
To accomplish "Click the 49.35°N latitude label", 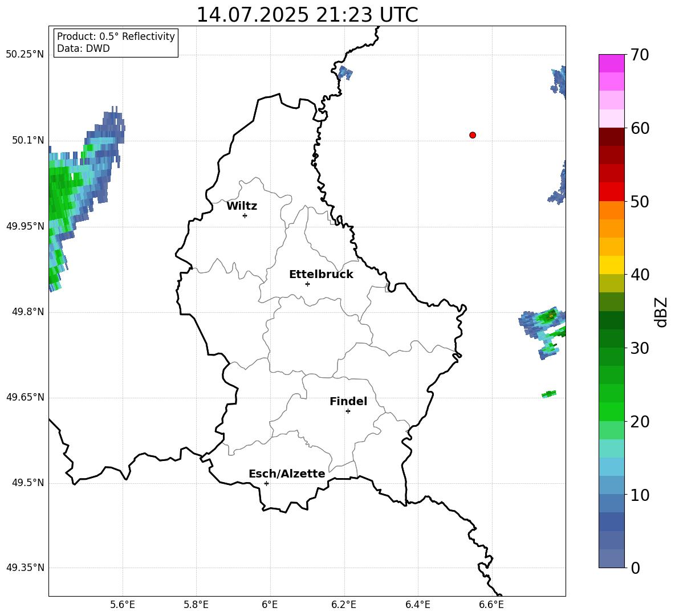I will pos(25,568).
